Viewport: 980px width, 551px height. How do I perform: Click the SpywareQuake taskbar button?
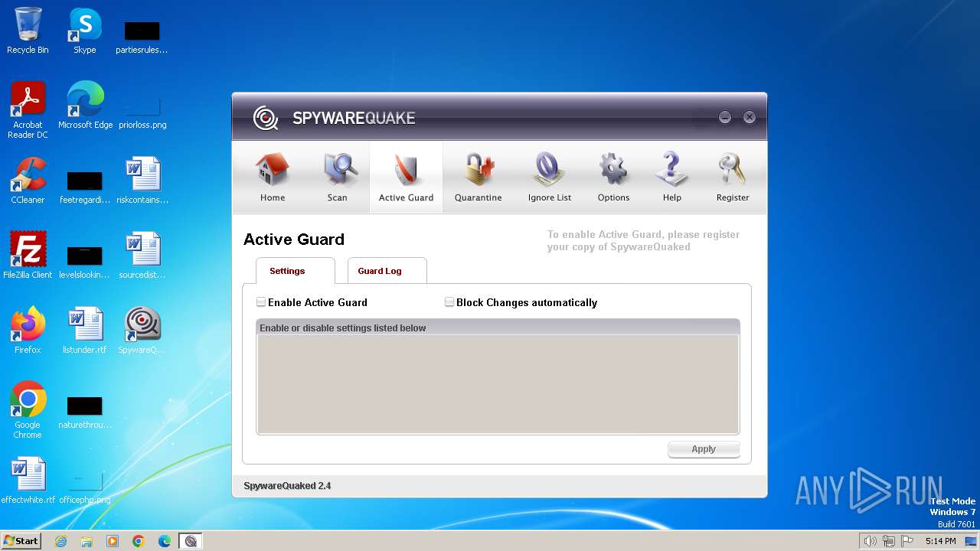point(191,541)
